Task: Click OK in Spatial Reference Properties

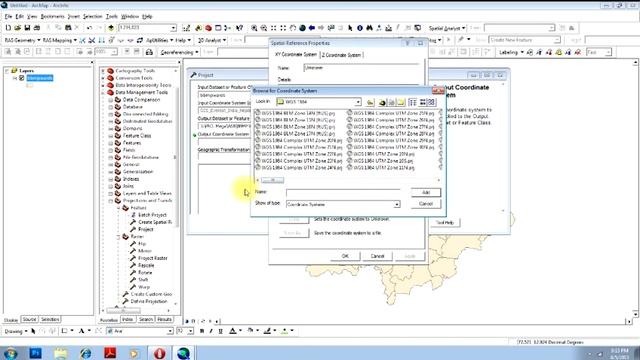Action: pos(345,256)
